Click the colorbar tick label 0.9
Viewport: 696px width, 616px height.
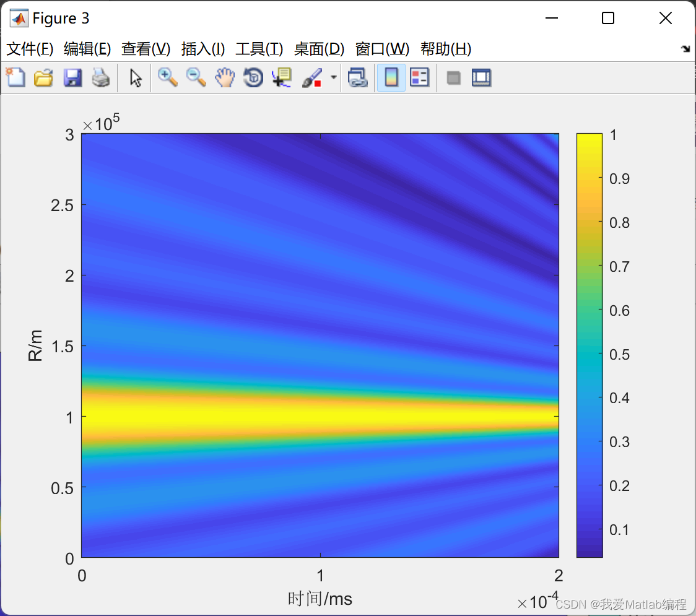[x=619, y=178]
